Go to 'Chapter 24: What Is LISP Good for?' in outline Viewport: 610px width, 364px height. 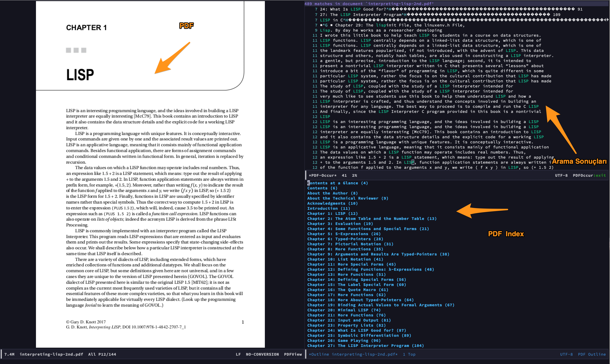coord(357,331)
